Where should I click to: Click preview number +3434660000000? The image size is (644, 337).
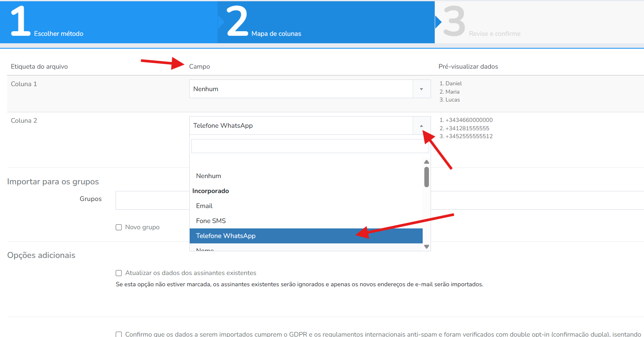pos(469,120)
